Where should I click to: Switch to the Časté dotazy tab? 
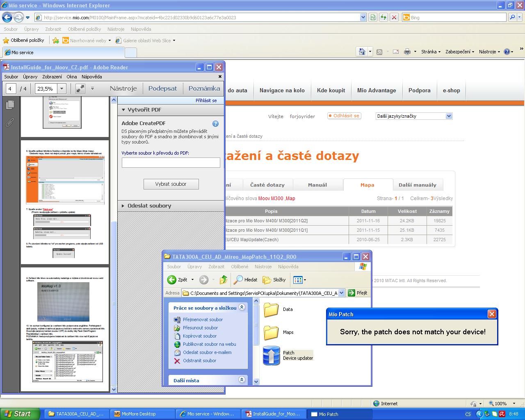(267, 185)
